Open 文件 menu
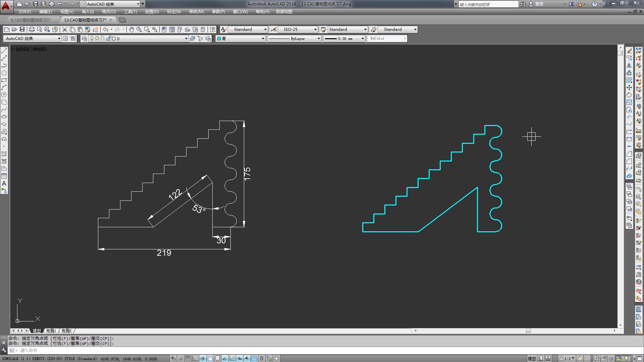Screen dimensions: 644x362 click(24, 12)
